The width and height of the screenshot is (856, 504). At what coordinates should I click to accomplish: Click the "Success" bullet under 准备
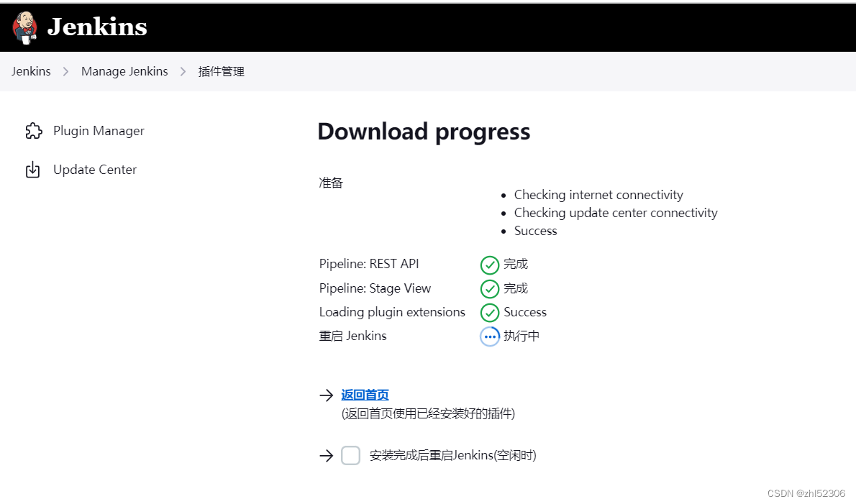536,231
